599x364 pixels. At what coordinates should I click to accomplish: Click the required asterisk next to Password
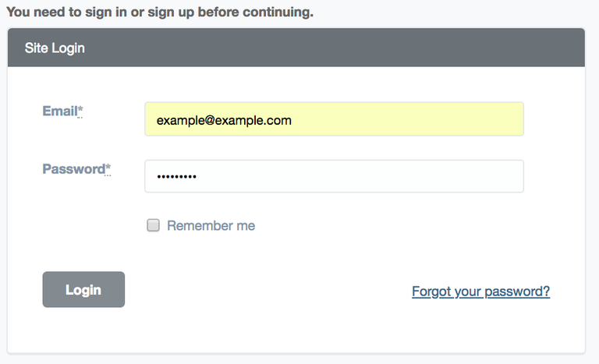108,169
